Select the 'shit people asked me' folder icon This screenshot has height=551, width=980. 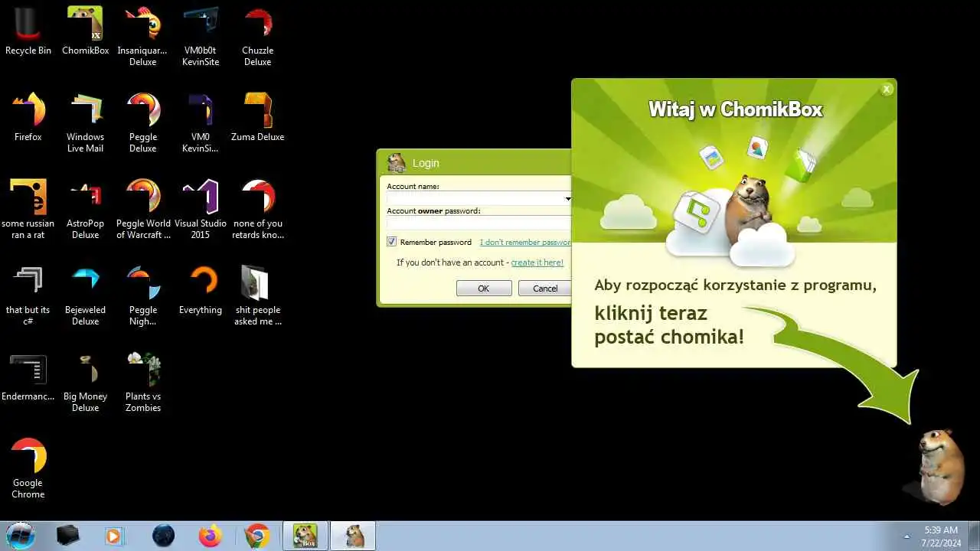258,297
